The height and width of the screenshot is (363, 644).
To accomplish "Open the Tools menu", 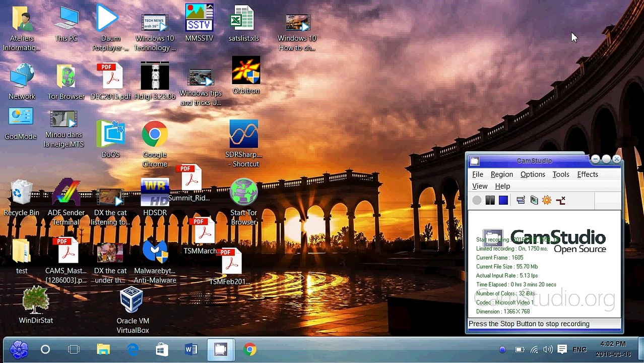I will point(561,174).
